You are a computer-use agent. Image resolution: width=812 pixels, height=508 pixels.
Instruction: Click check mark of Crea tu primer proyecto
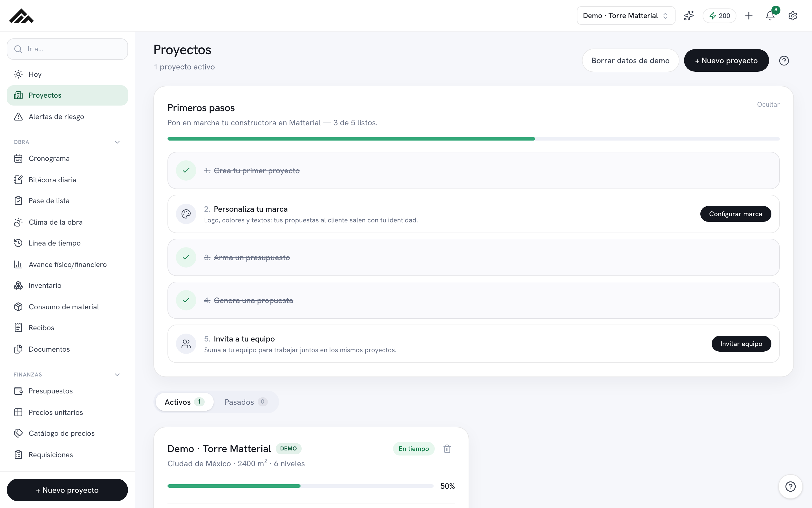pos(186,170)
